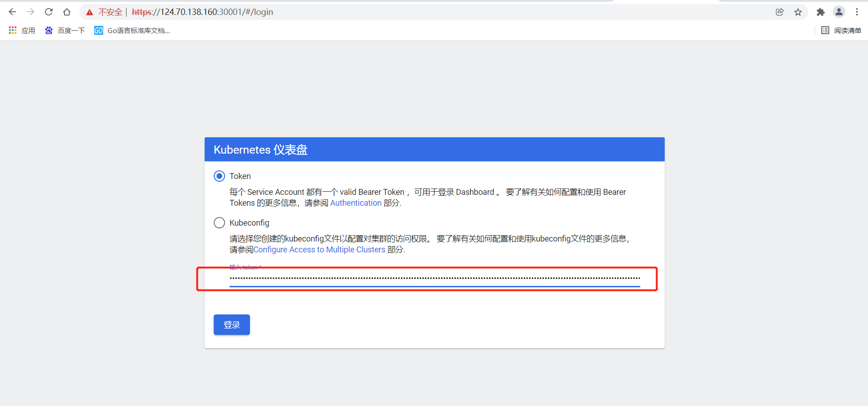Share this page using the share icon
The height and width of the screenshot is (406, 868).
pos(780,12)
